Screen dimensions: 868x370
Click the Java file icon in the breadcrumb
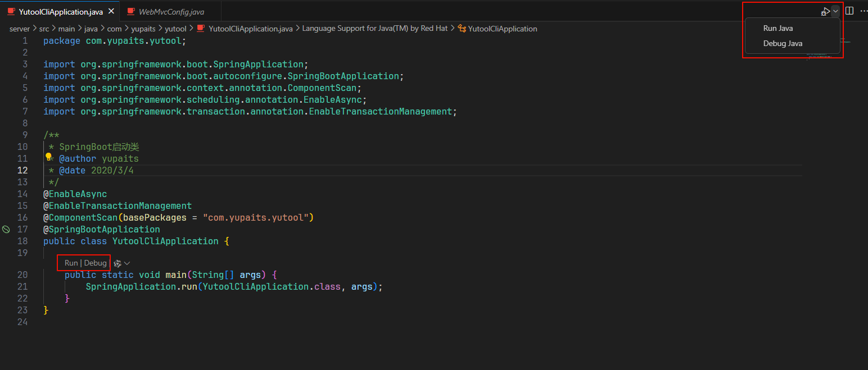tap(201, 29)
